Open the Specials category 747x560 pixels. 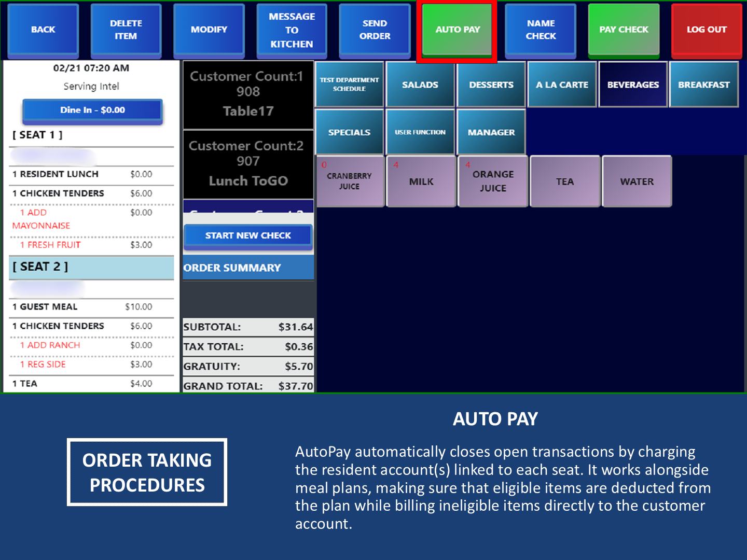tap(349, 132)
